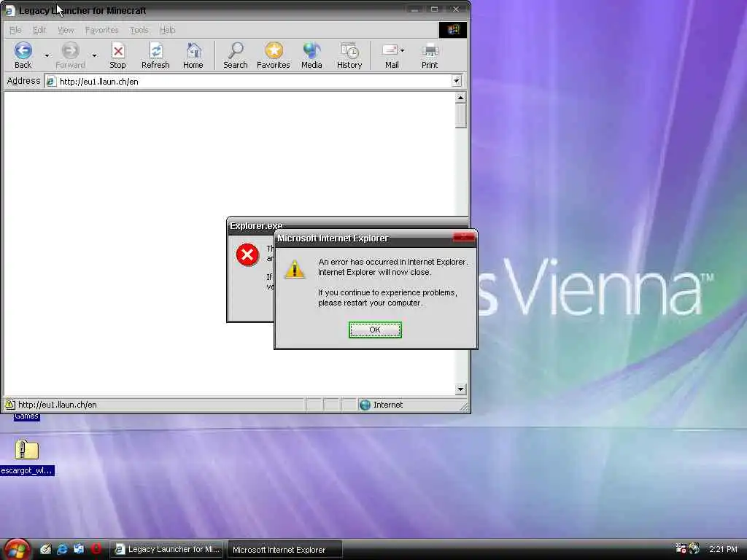Image resolution: width=747 pixels, height=560 pixels.
Task: Open the Help menu
Action: 167,30
